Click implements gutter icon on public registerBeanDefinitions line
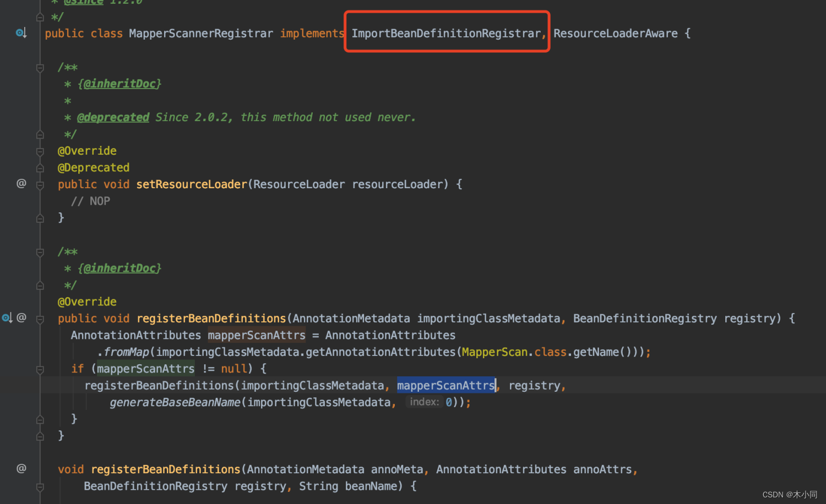Viewport: 826px width, 504px height. tap(7, 318)
